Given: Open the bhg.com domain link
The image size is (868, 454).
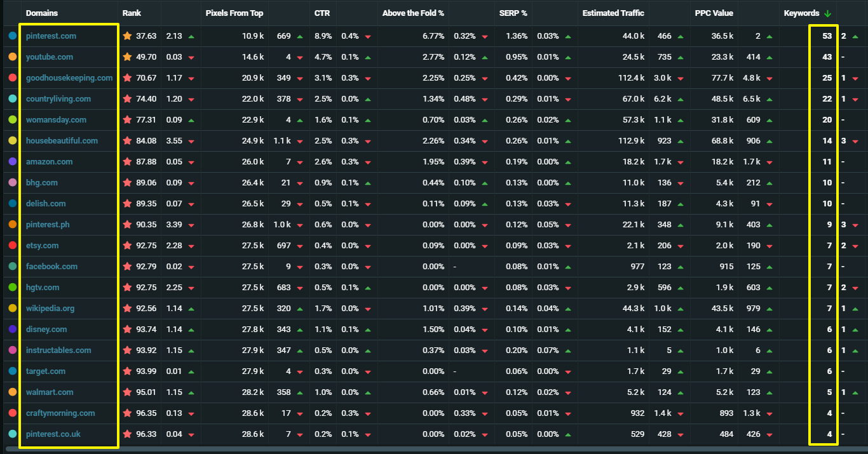Looking at the screenshot, I should pos(42,183).
